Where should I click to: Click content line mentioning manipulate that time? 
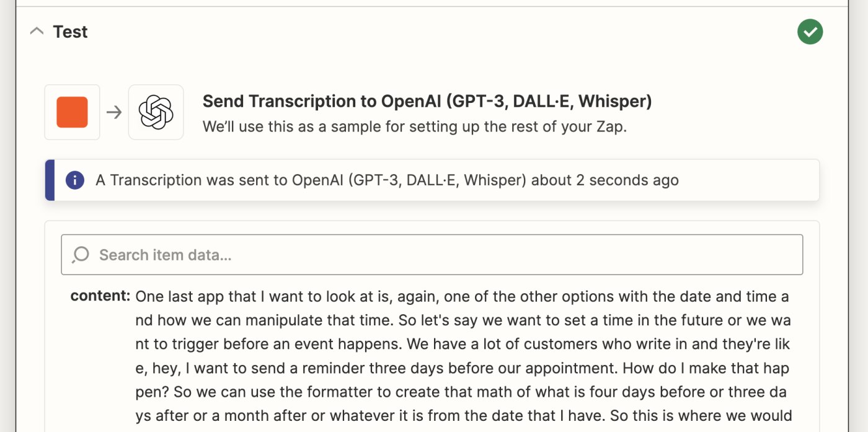pos(463,320)
